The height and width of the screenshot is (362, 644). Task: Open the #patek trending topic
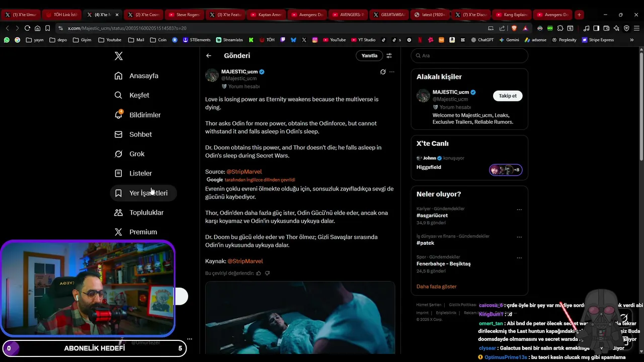[425, 243]
